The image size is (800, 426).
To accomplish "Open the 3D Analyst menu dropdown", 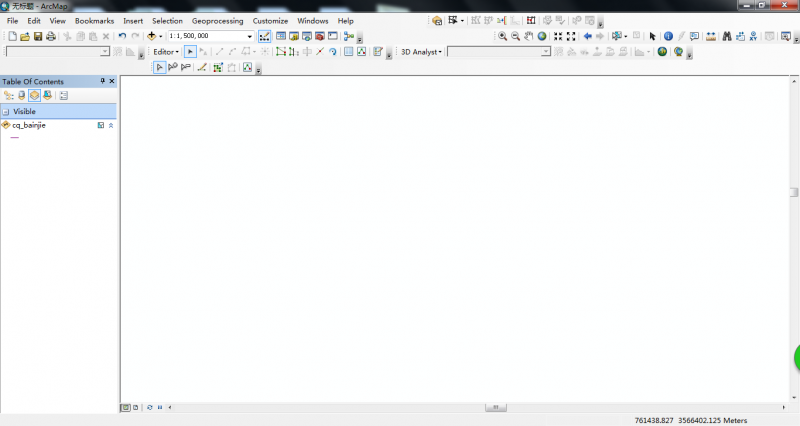I will click(x=421, y=52).
